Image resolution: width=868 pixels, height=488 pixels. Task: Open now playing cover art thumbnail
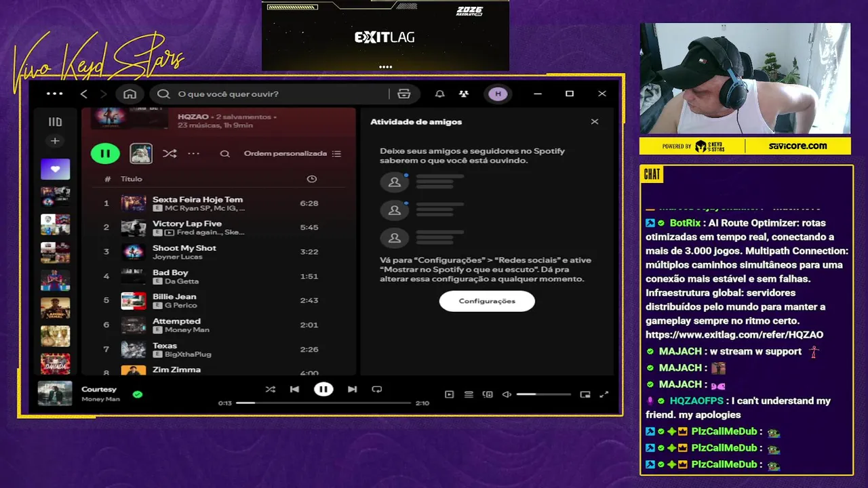click(x=55, y=394)
